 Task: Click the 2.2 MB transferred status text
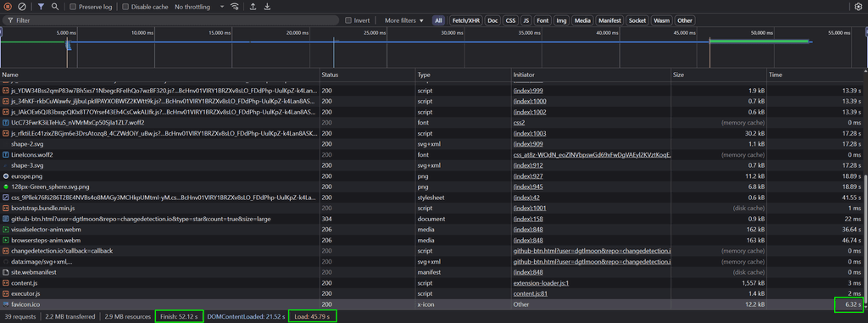(x=70, y=316)
